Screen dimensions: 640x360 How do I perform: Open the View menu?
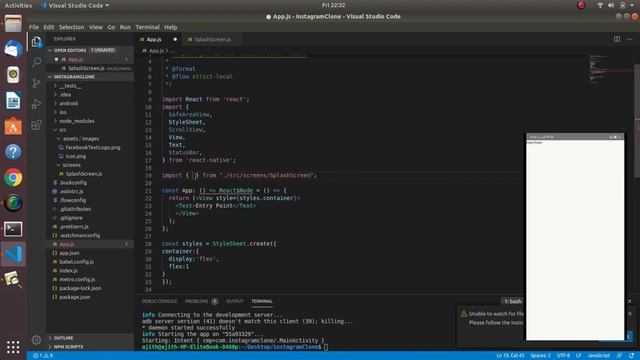click(x=96, y=27)
